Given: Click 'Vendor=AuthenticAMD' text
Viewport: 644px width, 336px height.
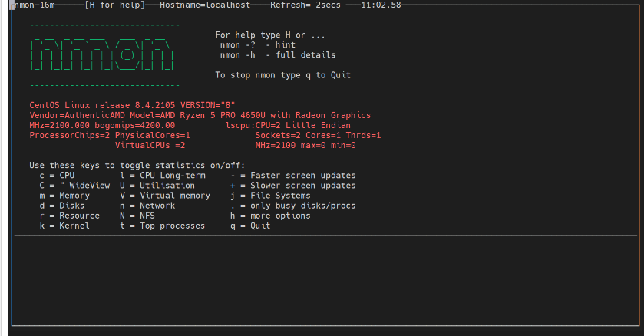Looking at the screenshot, I should tap(78, 115).
